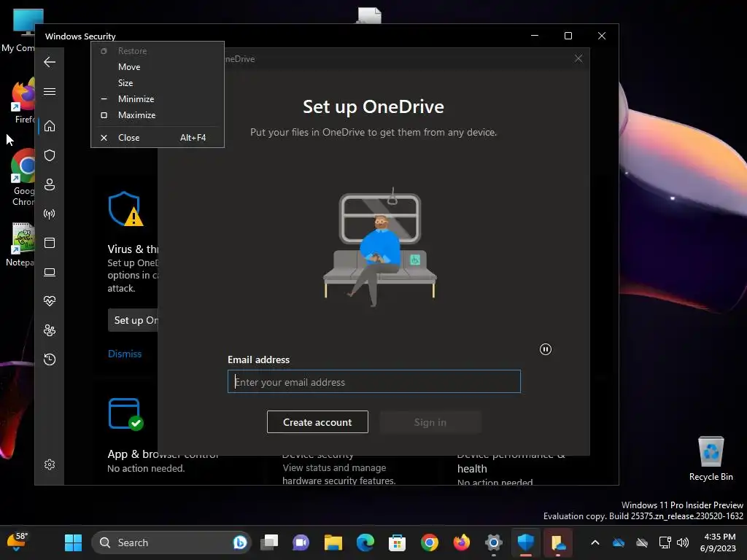Image resolution: width=747 pixels, height=560 pixels.
Task: Open App & browser control sidebar icon
Action: tap(50, 243)
